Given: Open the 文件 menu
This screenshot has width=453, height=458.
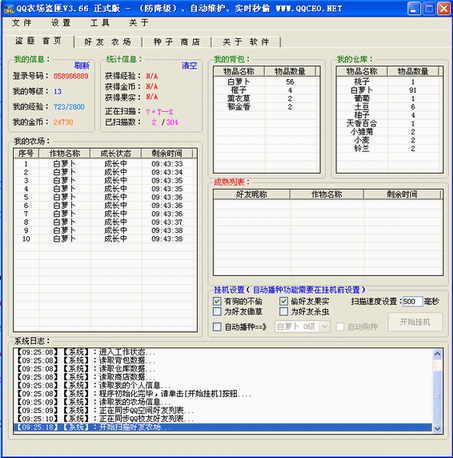Looking at the screenshot, I should 22,23.
